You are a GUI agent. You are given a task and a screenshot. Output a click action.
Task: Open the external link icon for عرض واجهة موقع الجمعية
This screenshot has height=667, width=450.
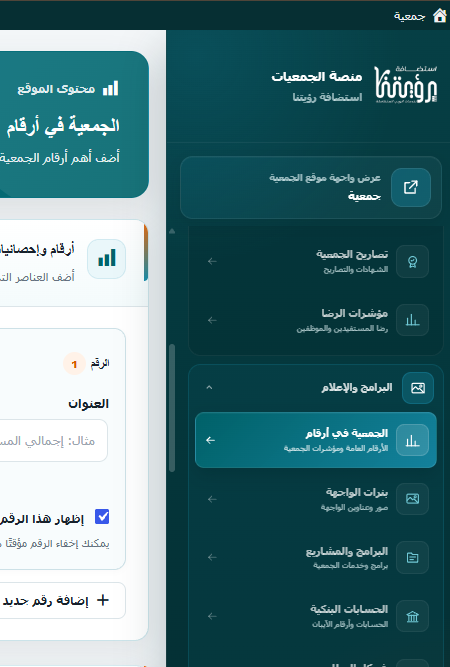(411, 187)
